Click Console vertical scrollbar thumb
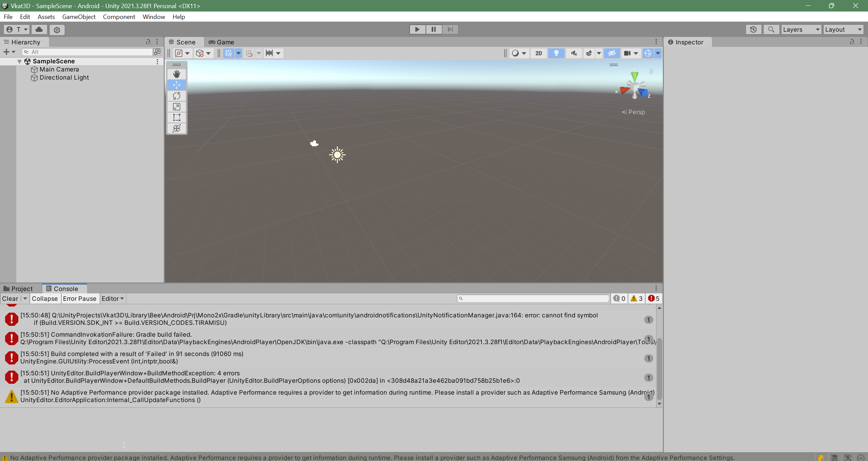Screen dimensions: 868x461 pyautogui.click(x=659, y=369)
